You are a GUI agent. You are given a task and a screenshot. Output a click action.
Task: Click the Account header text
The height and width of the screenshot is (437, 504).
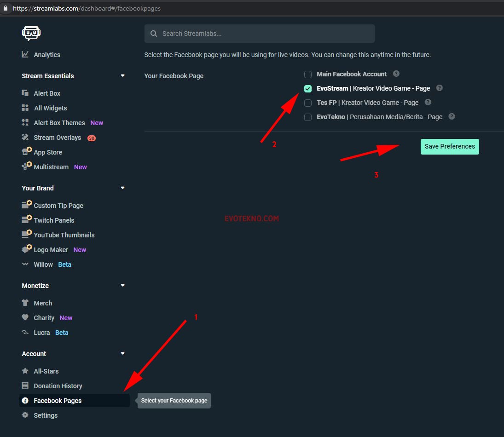coord(34,354)
